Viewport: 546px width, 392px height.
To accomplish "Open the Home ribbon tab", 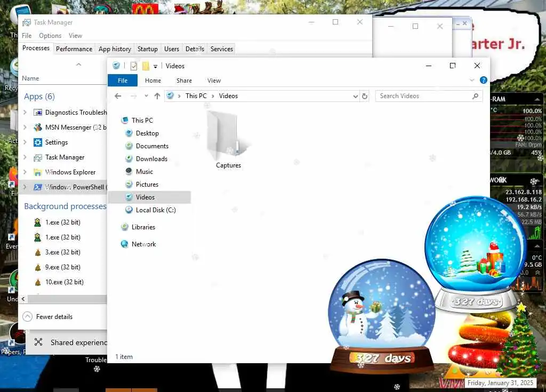I will pos(153,81).
